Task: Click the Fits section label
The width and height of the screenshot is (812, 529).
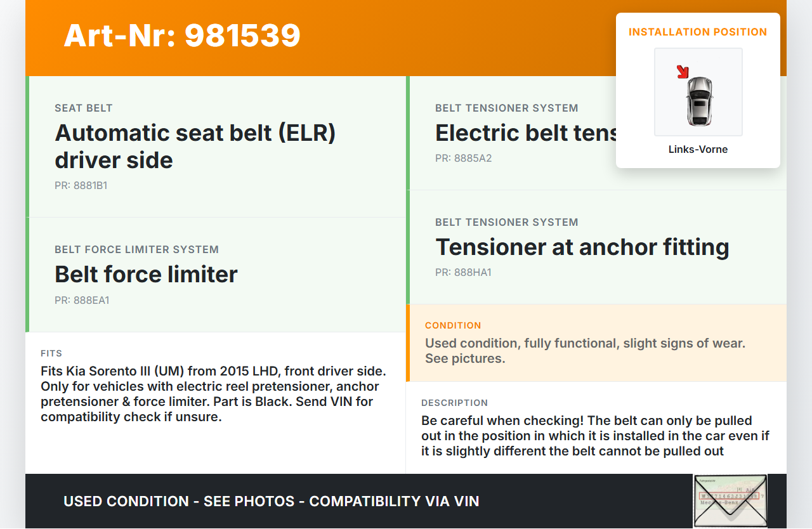Action: pyautogui.click(x=51, y=353)
